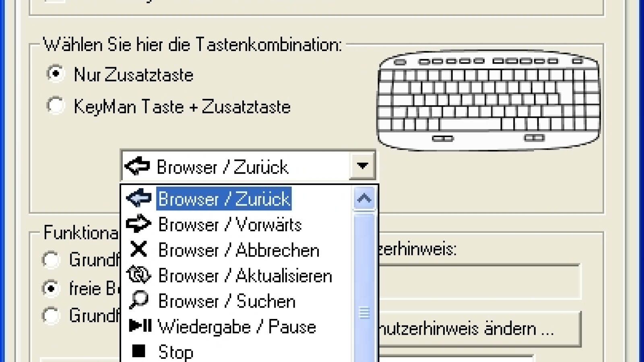Screen dimensions: 644x362
Task: Click the Wiedergabe / Pause playback icon
Action: pos(139,326)
